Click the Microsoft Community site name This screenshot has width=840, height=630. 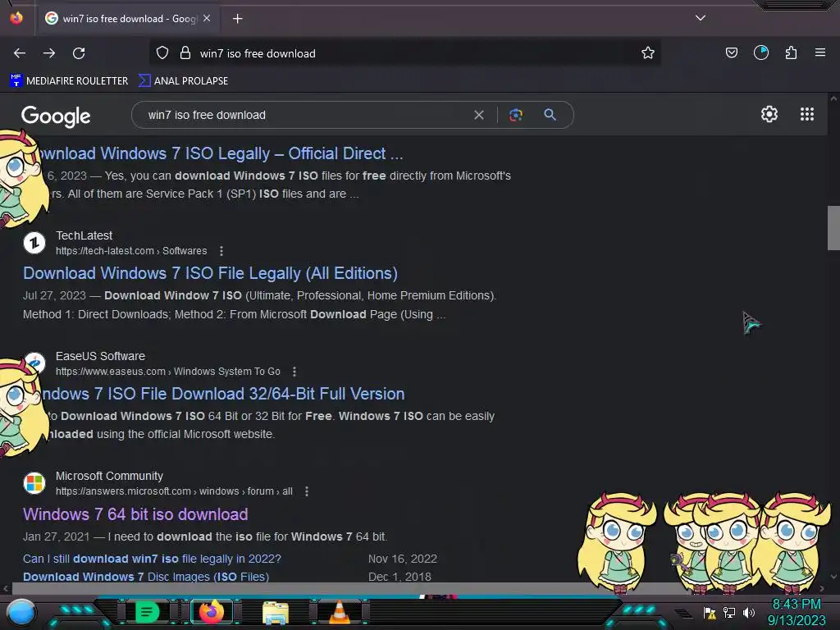click(x=109, y=477)
